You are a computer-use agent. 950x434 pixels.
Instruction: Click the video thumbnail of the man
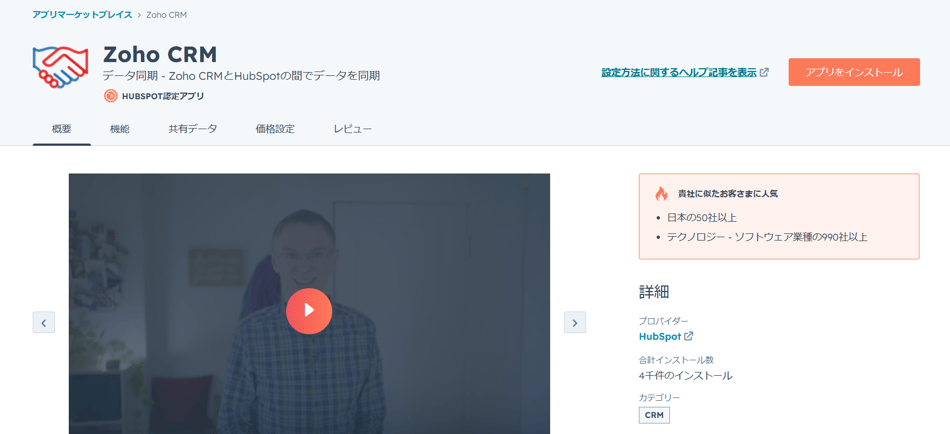(x=309, y=304)
